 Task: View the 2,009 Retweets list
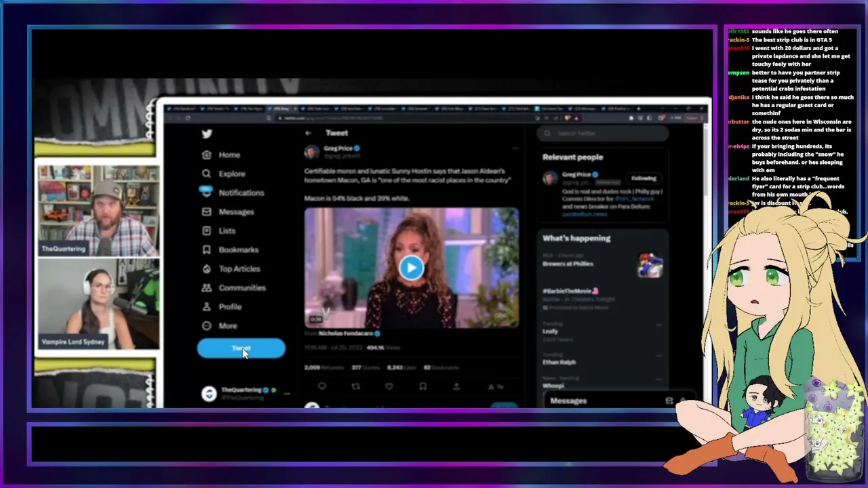coord(324,367)
